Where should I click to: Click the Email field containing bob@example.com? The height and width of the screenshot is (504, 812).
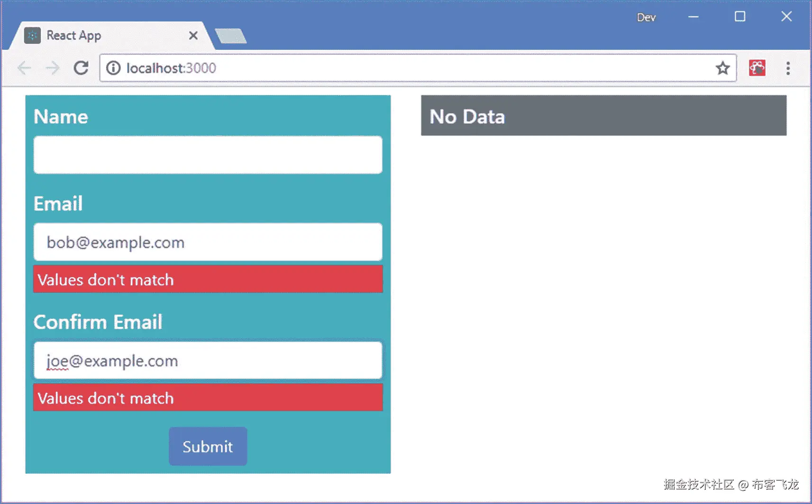point(208,242)
